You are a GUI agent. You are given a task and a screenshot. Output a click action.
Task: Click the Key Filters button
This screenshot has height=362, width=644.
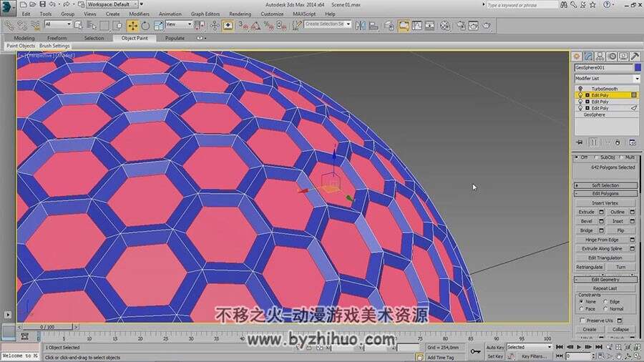click(x=534, y=357)
